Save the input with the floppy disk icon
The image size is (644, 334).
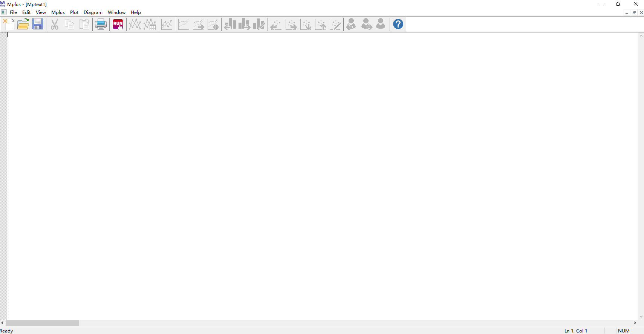click(38, 24)
